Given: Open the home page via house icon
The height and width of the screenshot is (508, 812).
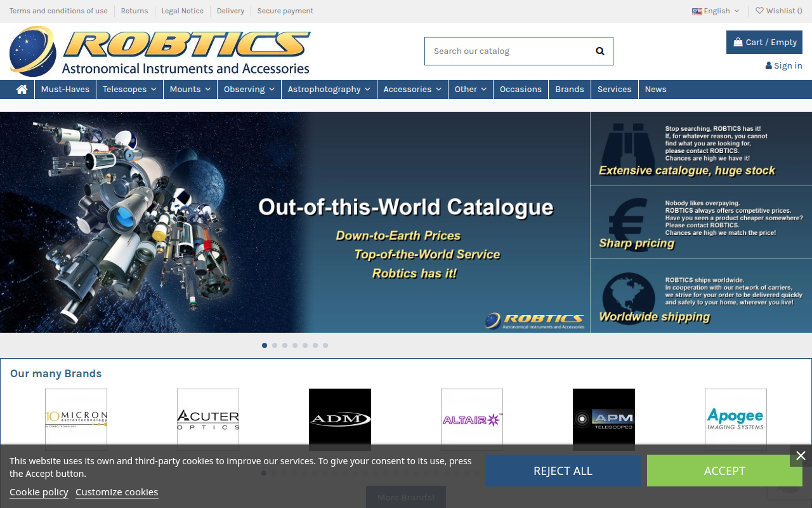Looking at the screenshot, I should pyautogui.click(x=22, y=90).
